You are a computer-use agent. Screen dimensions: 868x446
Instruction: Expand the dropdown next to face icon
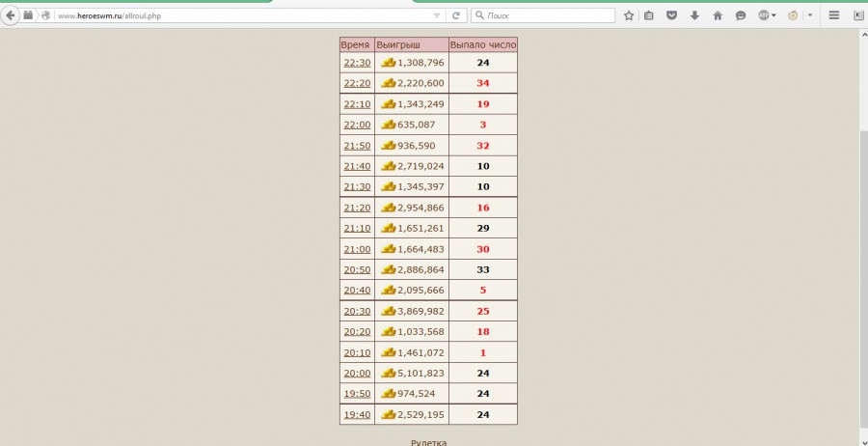click(x=810, y=15)
